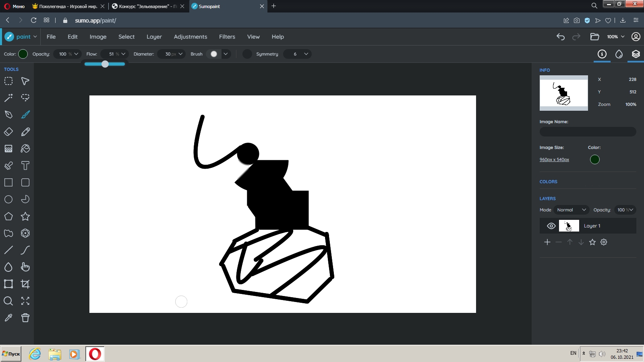This screenshot has height=362, width=644.
Task: Switch to the Layers panel icon
Action: point(636,54)
